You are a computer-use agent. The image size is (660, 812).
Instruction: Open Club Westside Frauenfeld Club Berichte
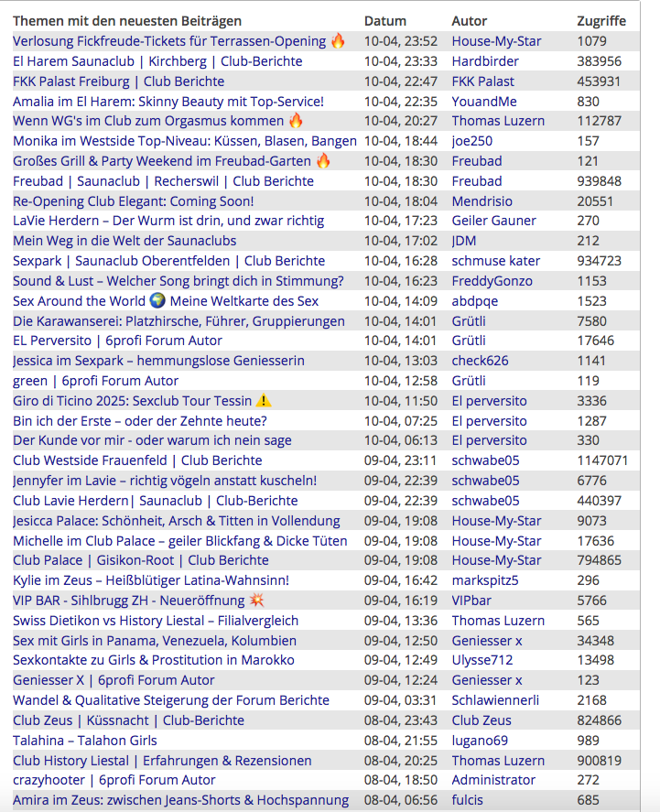[x=137, y=460]
